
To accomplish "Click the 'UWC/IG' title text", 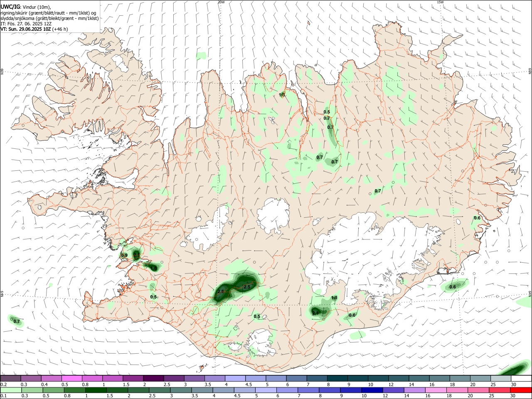I will coord(10,7).
